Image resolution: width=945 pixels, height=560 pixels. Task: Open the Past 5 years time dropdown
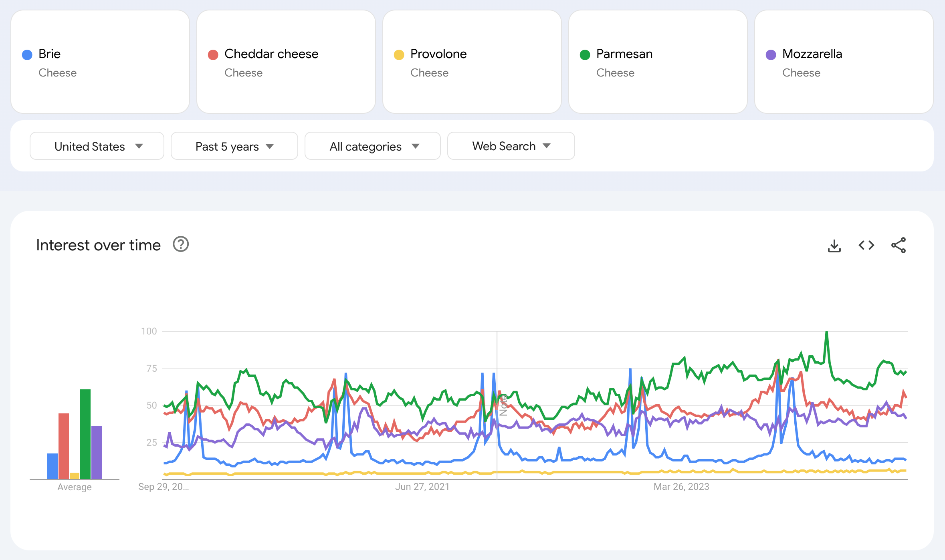coord(233,145)
